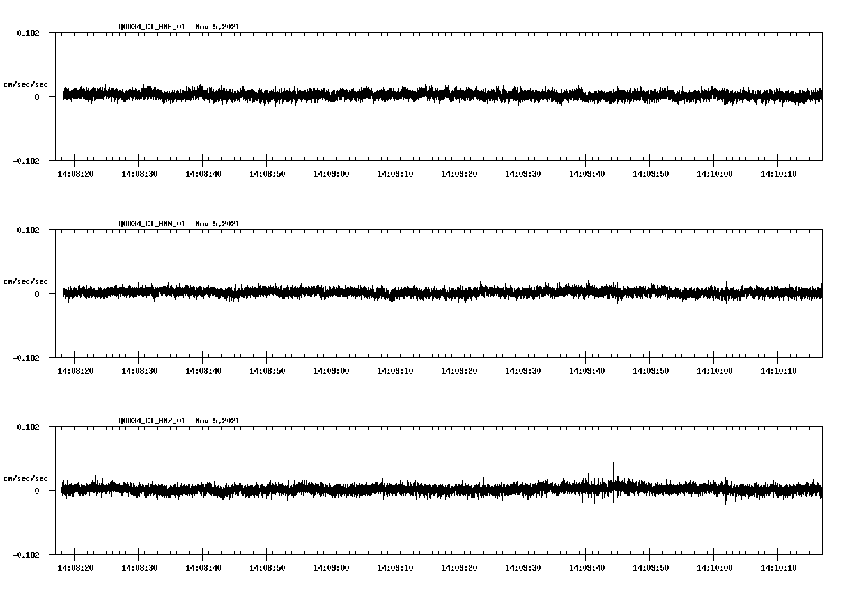Image resolution: width=868 pixels, height=591 pixels.
Task: Click time label 14:09:10 under HNE plot
Action: pos(395,173)
